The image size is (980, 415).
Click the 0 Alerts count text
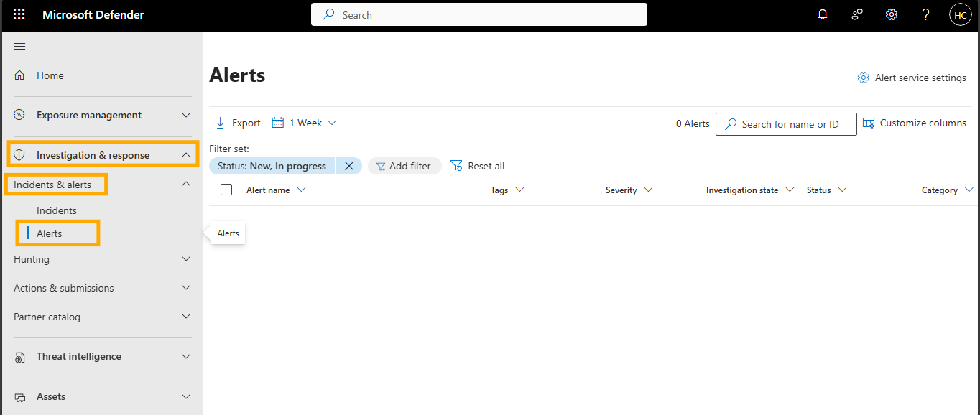click(693, 123)
